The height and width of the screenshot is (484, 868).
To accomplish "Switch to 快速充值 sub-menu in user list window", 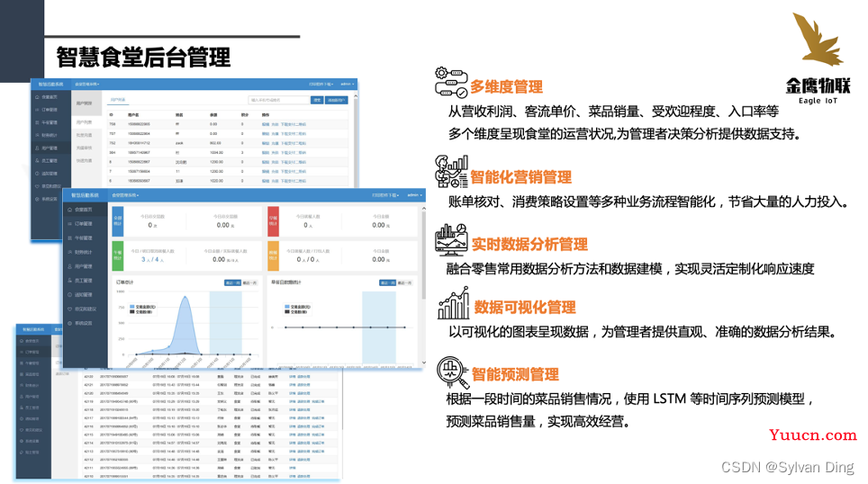I will (x=84, y=160).
